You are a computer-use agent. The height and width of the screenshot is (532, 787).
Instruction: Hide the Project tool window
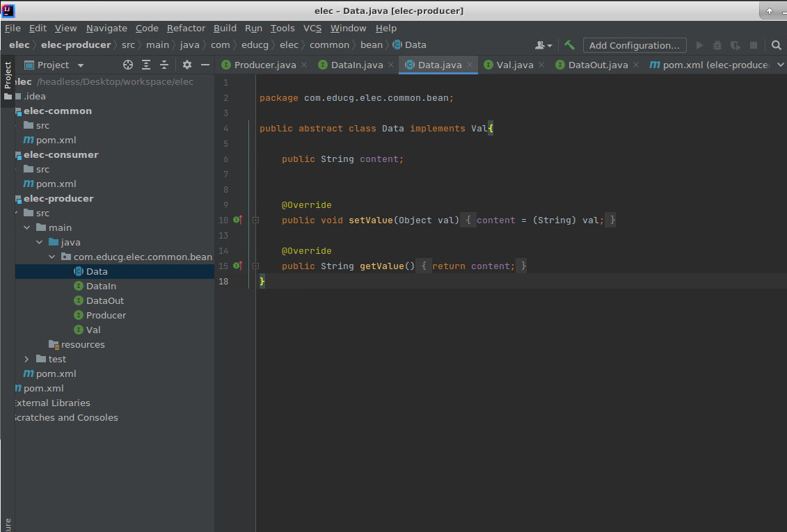coord(205,65)
